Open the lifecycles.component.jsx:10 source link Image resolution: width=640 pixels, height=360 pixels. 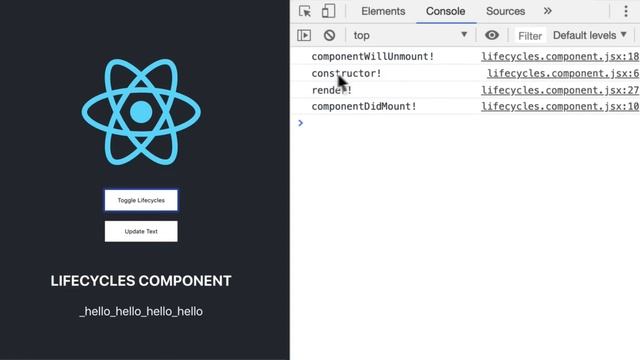pos(560,107)
